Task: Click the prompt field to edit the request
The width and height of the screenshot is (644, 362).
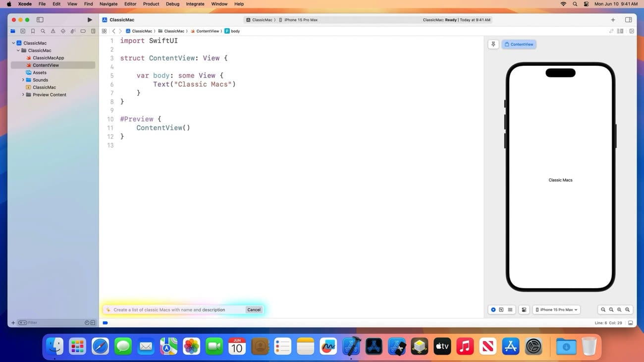Action: [173, 310]
